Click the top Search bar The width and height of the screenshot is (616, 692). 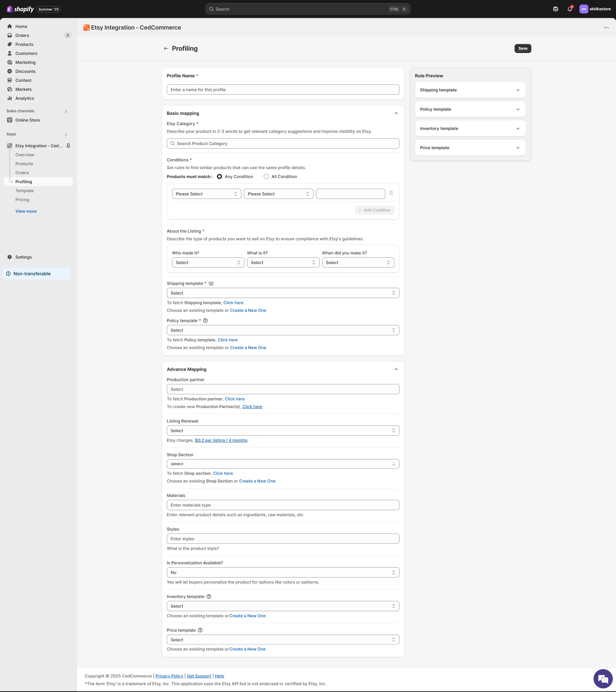(307, 9)
